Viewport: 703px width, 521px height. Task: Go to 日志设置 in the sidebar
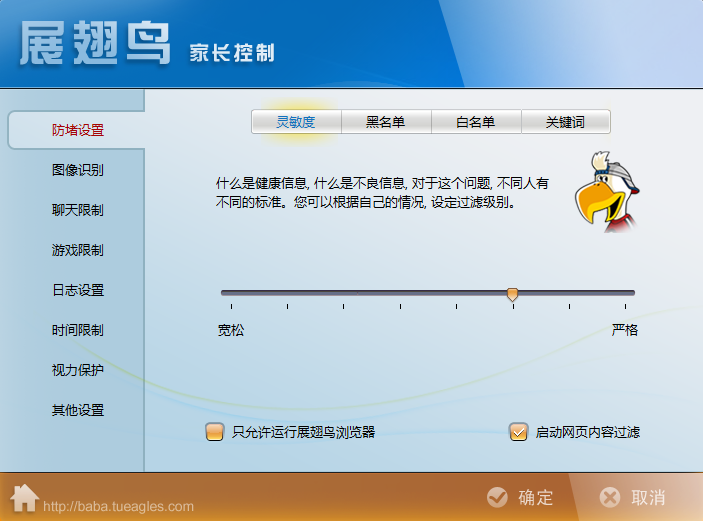[x=78, y=290]
